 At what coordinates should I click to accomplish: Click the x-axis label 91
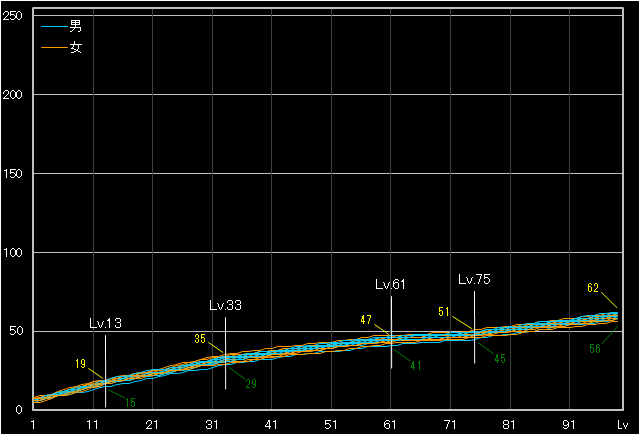(569, 425)
